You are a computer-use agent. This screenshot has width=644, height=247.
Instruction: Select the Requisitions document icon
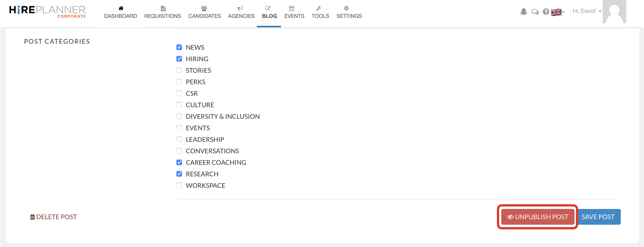[163, 8]
